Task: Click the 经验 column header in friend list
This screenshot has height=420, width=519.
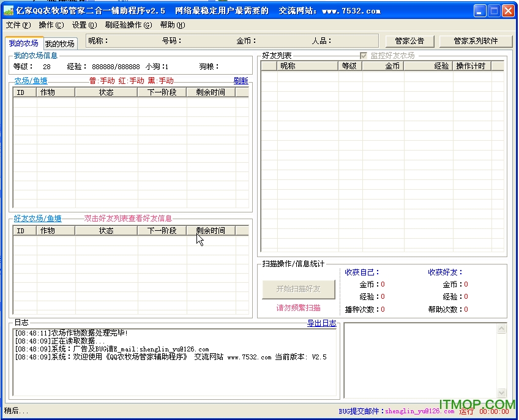Action: (x=428, y=66)
